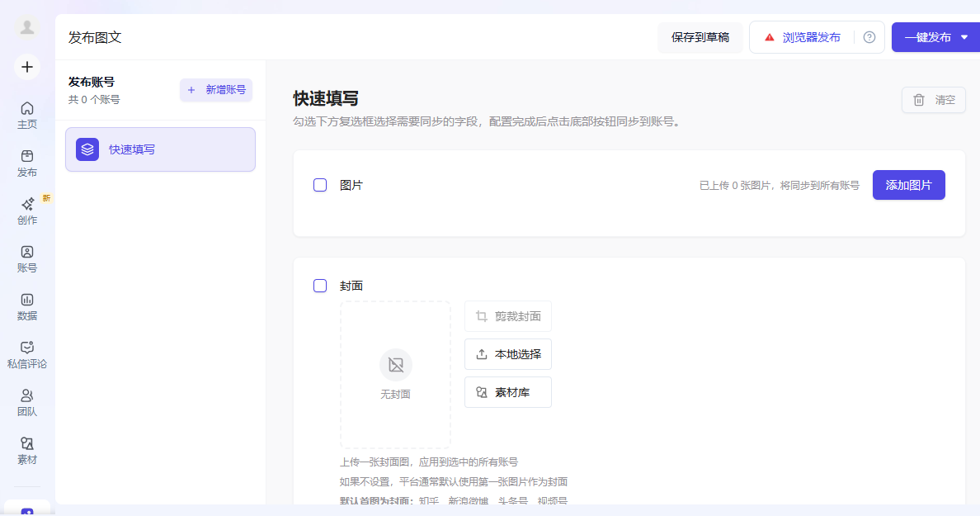
Task: Open 数据 analytics section in sidebar
Action: (27, 307)
